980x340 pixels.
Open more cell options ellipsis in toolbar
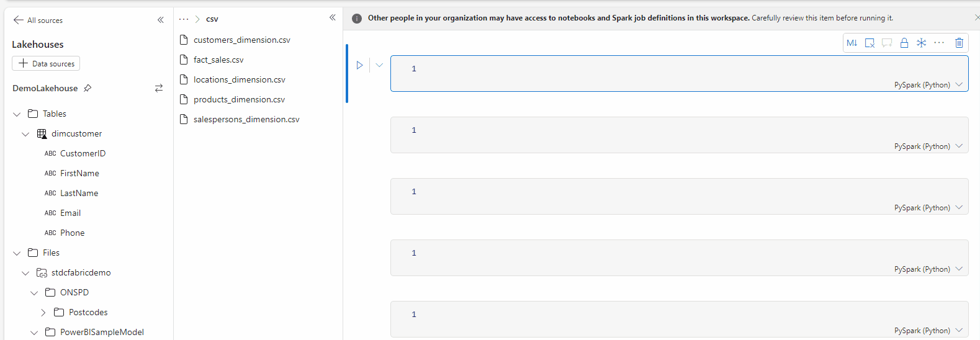939,43
